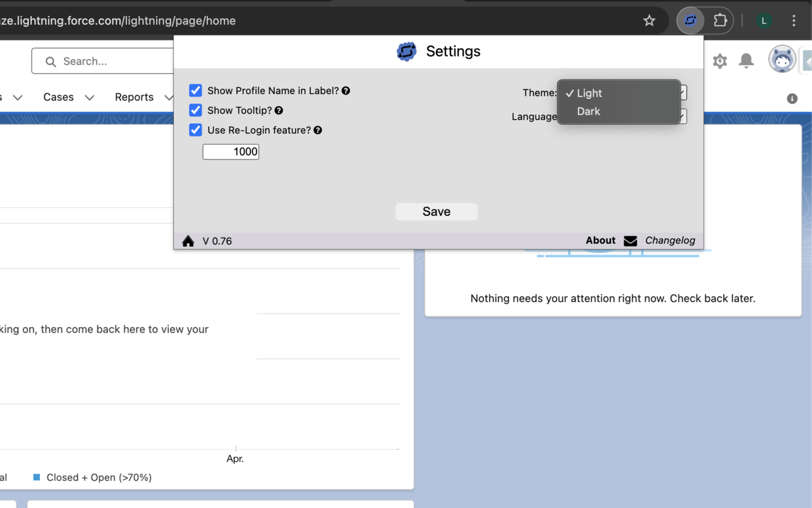Click the 1000 value input field
This screenshot has height=508, width=812.
click(x=230, y=151)
